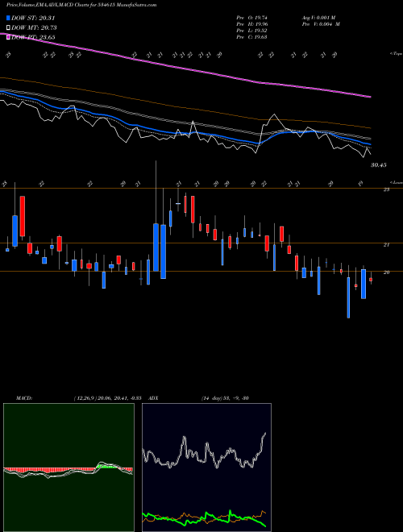Select the 'DOW PT: 23.65' legend label
The height and width of the screenshot is (532, 403).
pos(33,37)
